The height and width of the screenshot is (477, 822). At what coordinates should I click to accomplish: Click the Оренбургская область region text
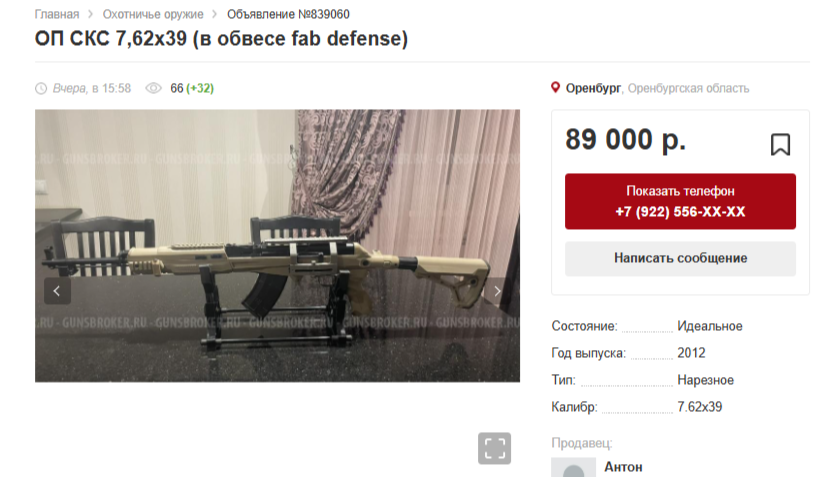[688, 88]
